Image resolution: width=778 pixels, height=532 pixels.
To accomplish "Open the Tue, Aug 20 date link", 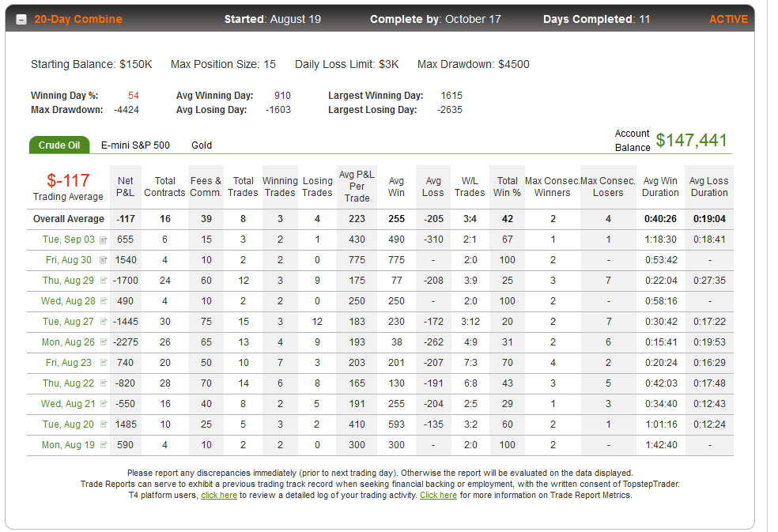I will coord(68,424).
